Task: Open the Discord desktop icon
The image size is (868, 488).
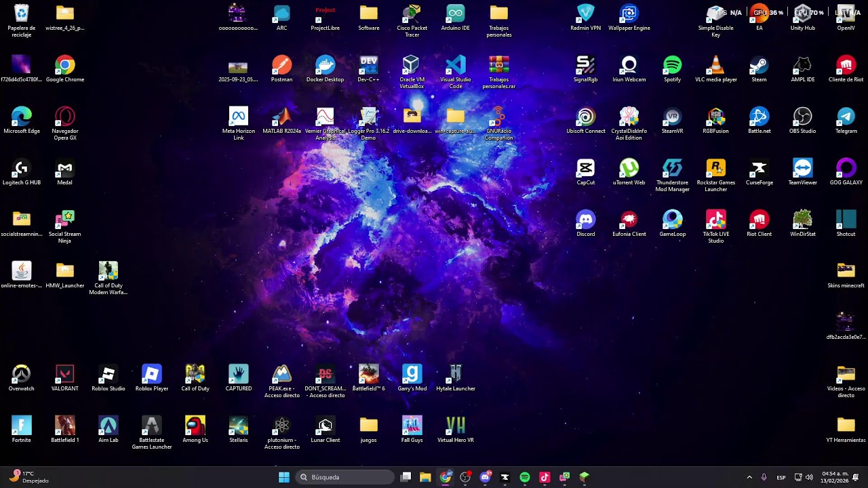Action: (x=585, y=220)
